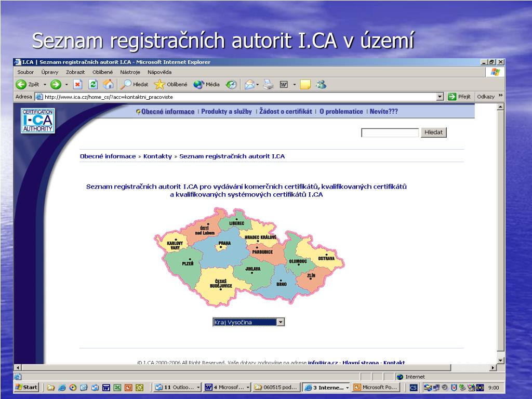Click the info@ica.cz footer link

(x=323, y=362)
